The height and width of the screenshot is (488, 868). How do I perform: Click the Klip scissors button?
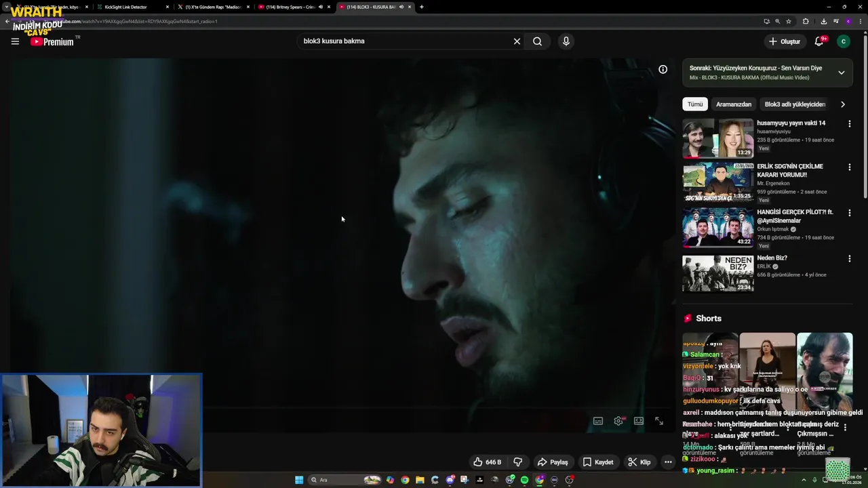pyautogui.click(x=639, y=462)
